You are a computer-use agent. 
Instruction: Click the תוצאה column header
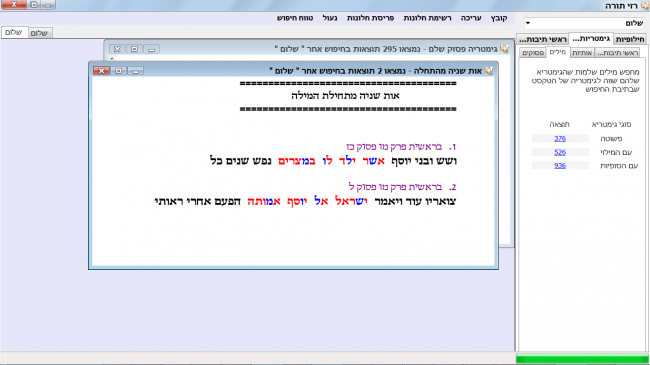(x=560, y=124)
